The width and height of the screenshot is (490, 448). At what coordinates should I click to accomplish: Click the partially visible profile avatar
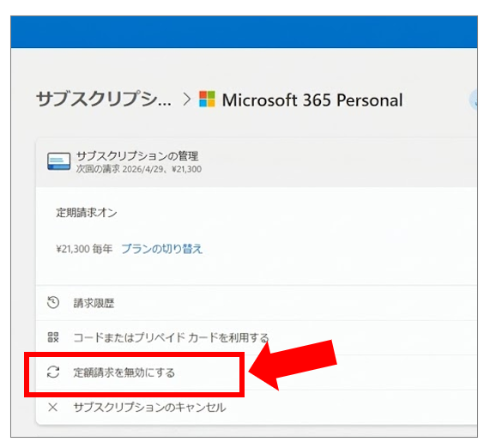tap(473, 100)
